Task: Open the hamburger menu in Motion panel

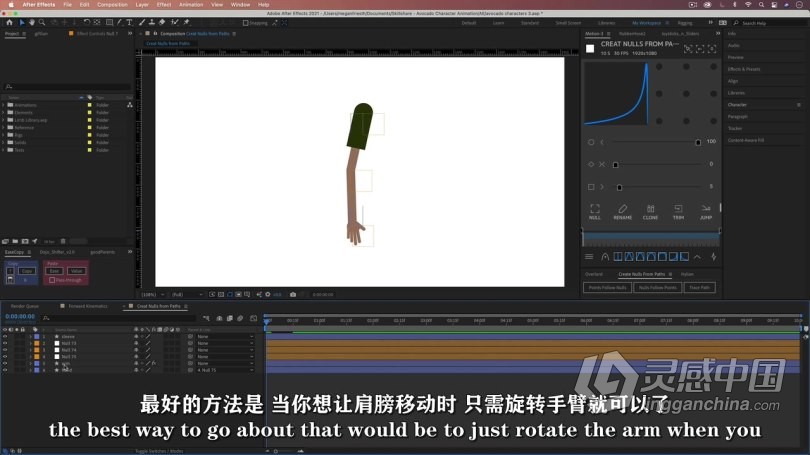Action: coord(589,257)
